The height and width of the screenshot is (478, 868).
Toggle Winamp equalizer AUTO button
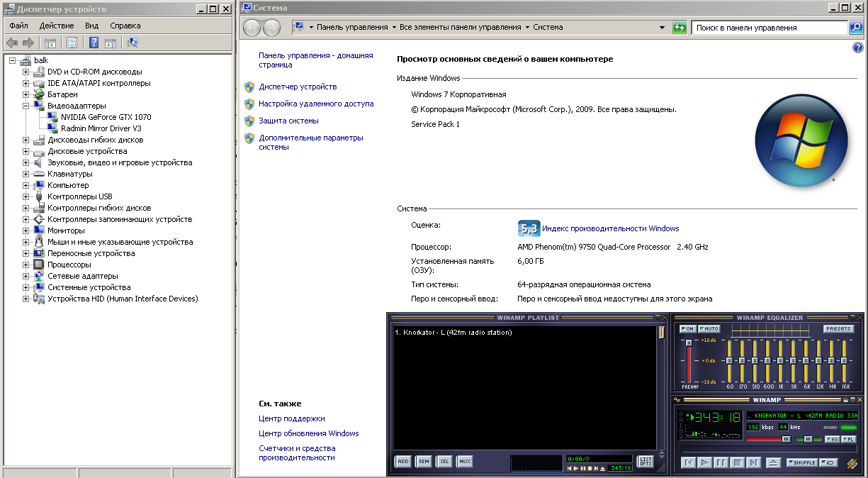coord(709,329)
